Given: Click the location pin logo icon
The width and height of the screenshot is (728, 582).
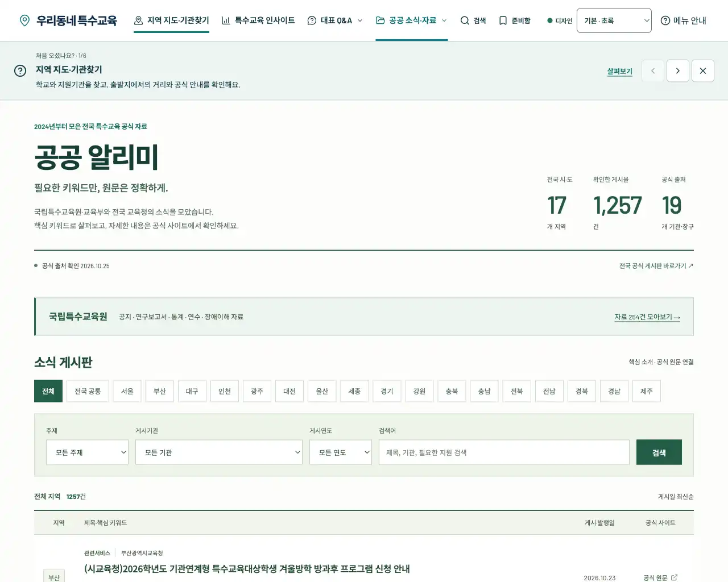Looking at the screenshot, I should (24, 20).
